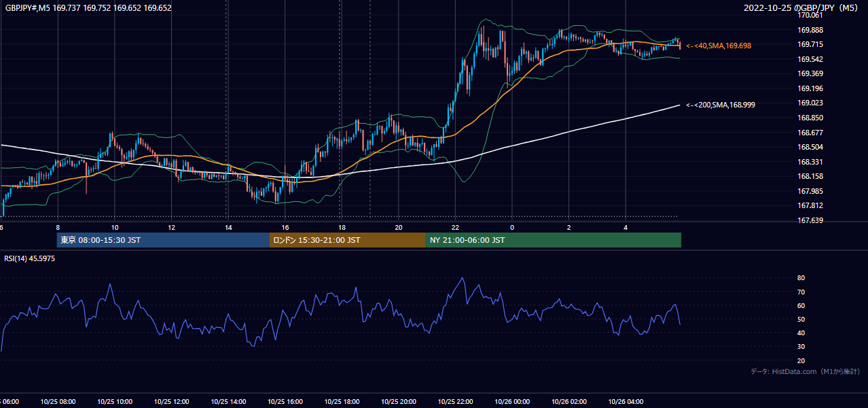
Task: Click the date axis label 10/25 08:00
Action: tap(58, 402)
